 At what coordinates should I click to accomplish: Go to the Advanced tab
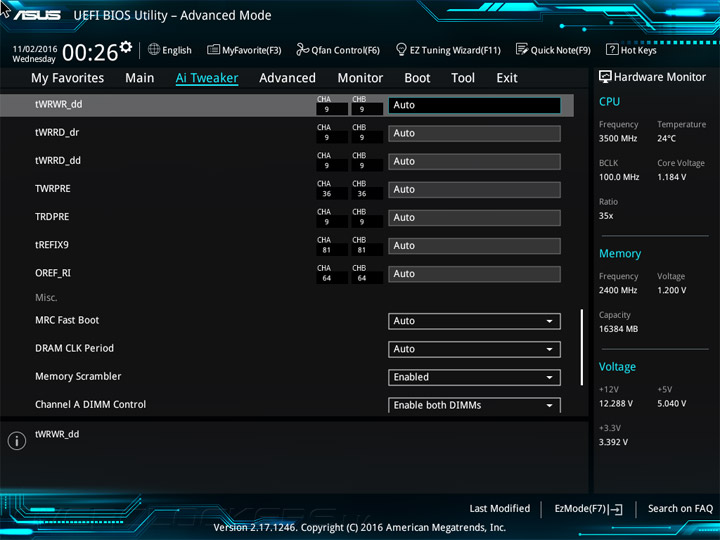(287, 78)
